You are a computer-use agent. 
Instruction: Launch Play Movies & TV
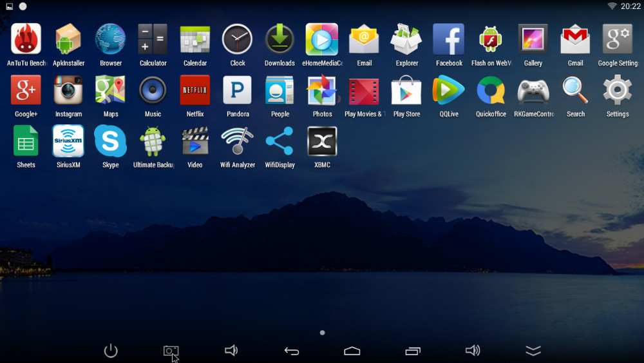[x=365, y=92]
